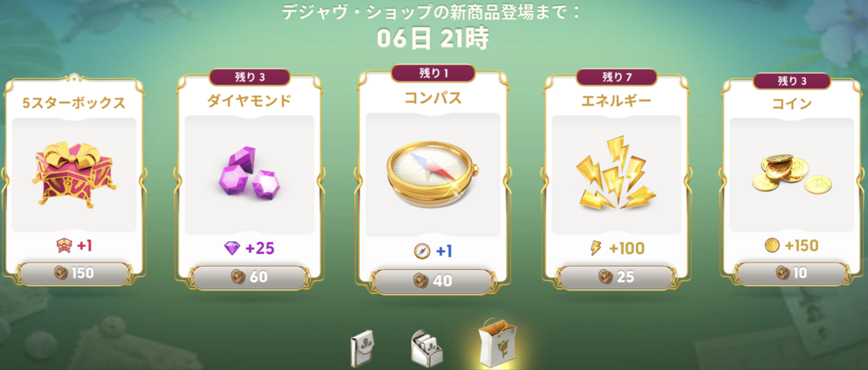
Task: Purchase コンパス using the 40 price button
Action: coord(433,281)
